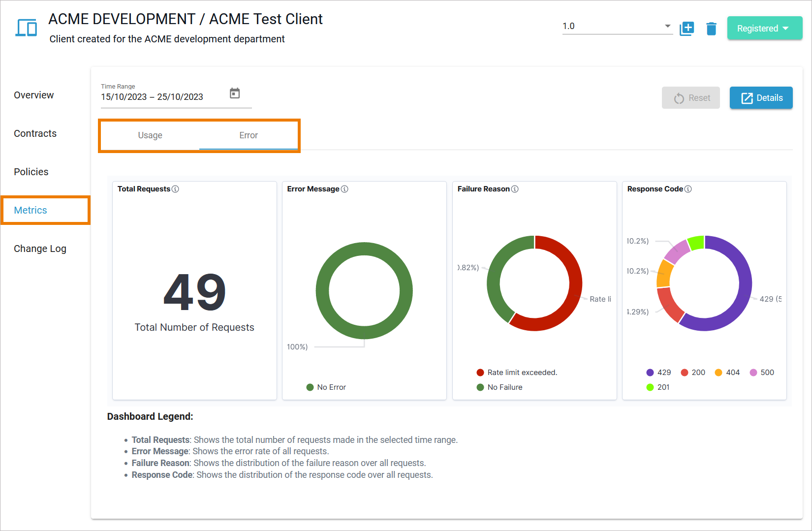Open the Total Requests info tooltip icon
The height and width of the screenshot is (531, 812).
176,188
